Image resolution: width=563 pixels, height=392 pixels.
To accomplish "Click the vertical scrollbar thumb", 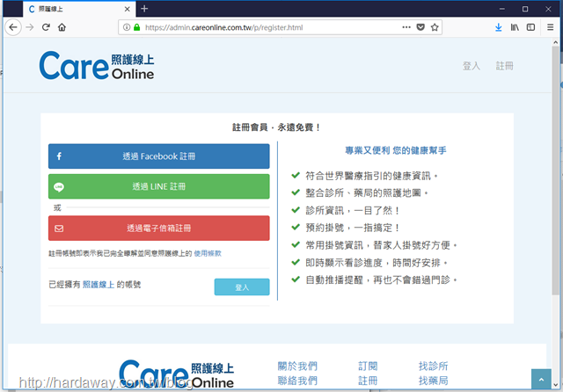I will click(x=555, y=171).
